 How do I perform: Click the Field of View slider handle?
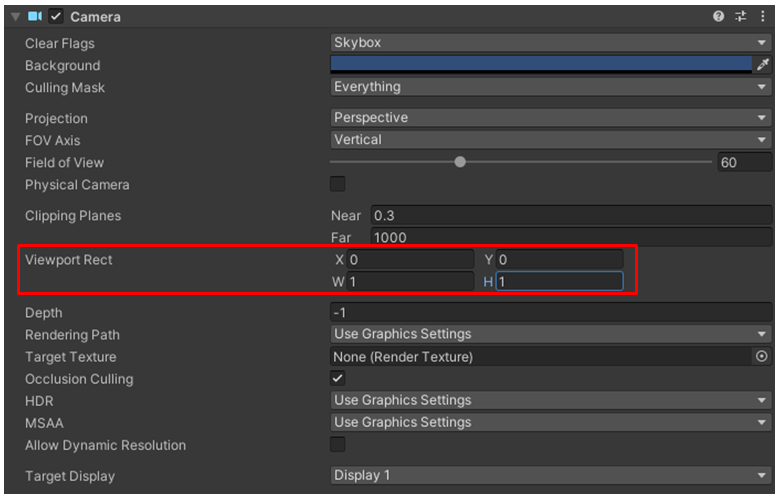(x=460, y=162)
